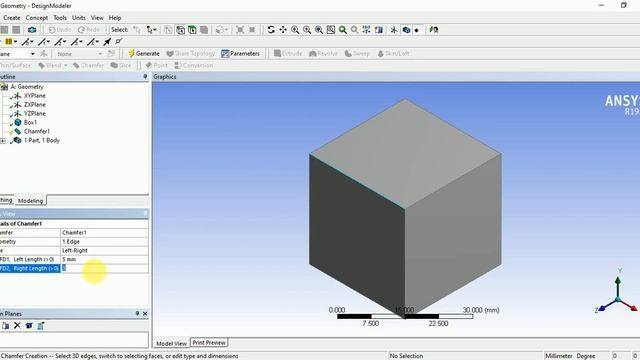Image resolution: width=640 pixels, height=360 pixels.
Task: Select the Rotate view tool
Action: (271, 30)
